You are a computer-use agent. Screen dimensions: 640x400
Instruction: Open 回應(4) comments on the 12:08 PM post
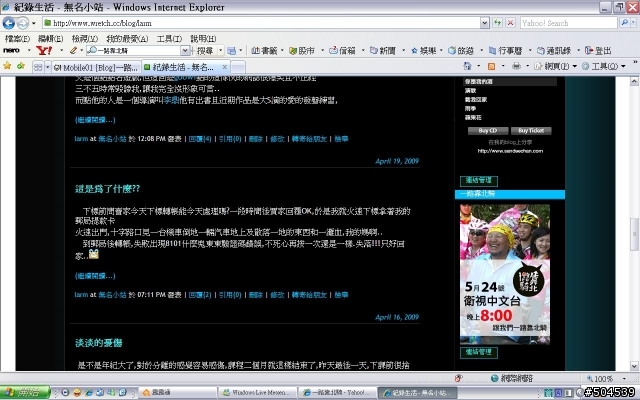pyautogui.click(x=200, y=139)
